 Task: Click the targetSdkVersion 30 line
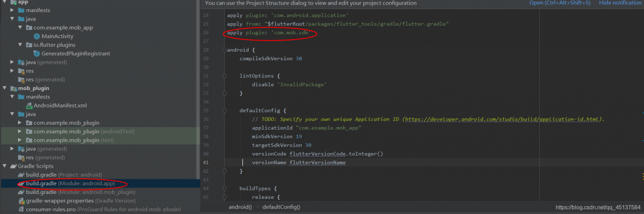282,145
